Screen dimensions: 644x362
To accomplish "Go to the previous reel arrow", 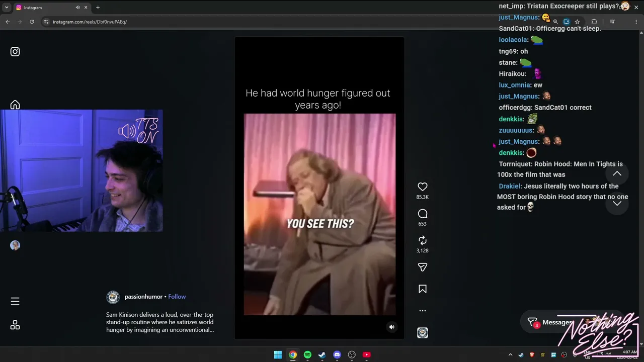I will tap(617, 174).
